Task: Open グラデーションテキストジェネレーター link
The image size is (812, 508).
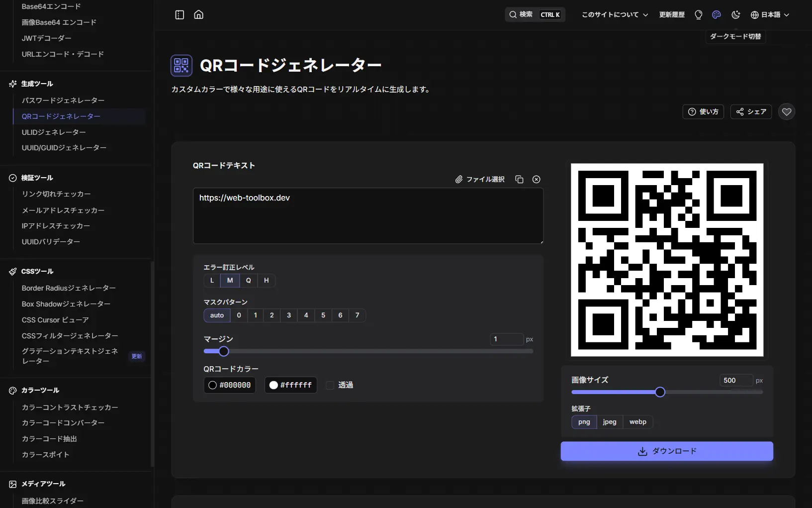Action: coord(70,356)
